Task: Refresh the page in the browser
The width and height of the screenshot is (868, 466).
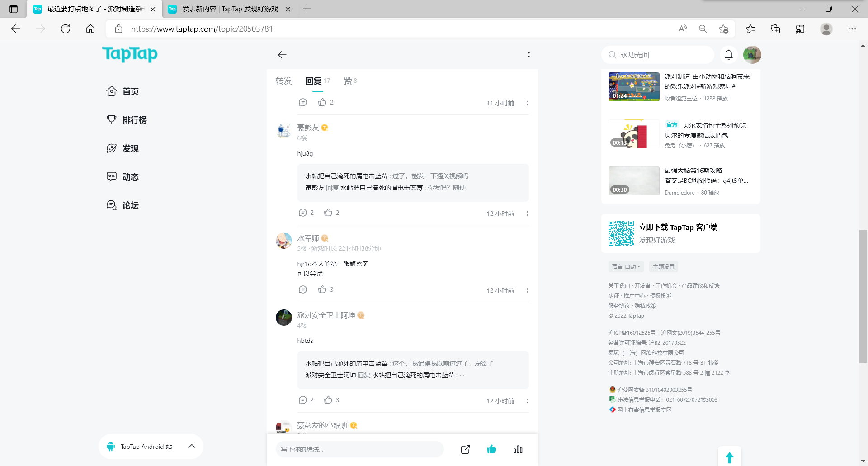Action: (x=66, y=29)
